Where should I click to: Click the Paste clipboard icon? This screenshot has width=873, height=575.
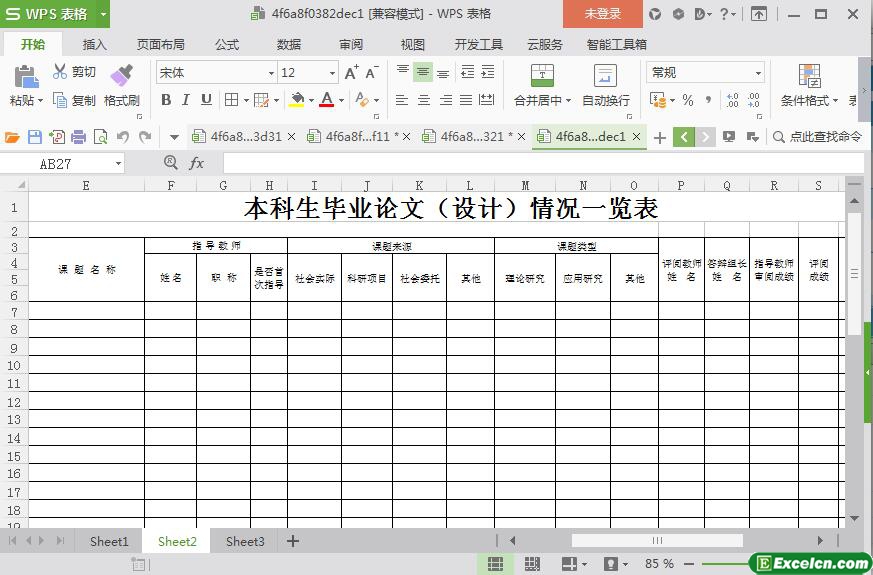coord(26,77)
